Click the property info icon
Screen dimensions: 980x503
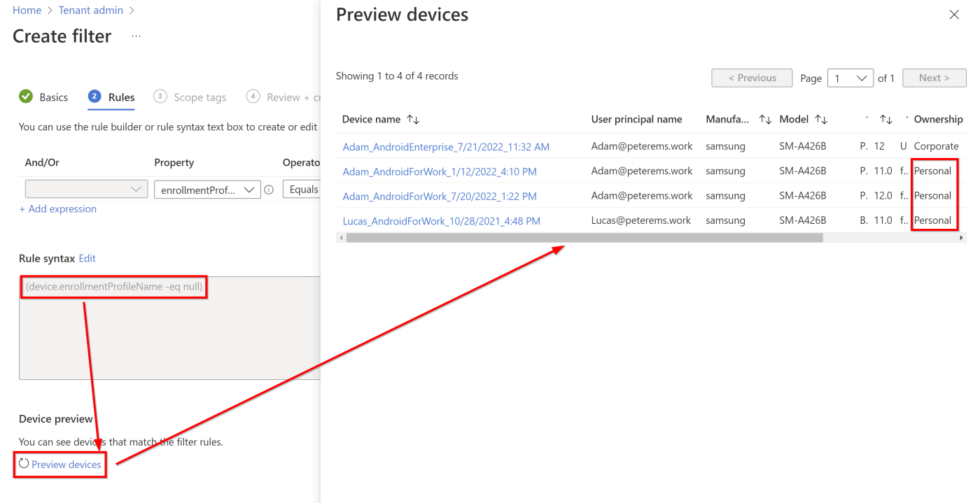[x=269, y=190]
